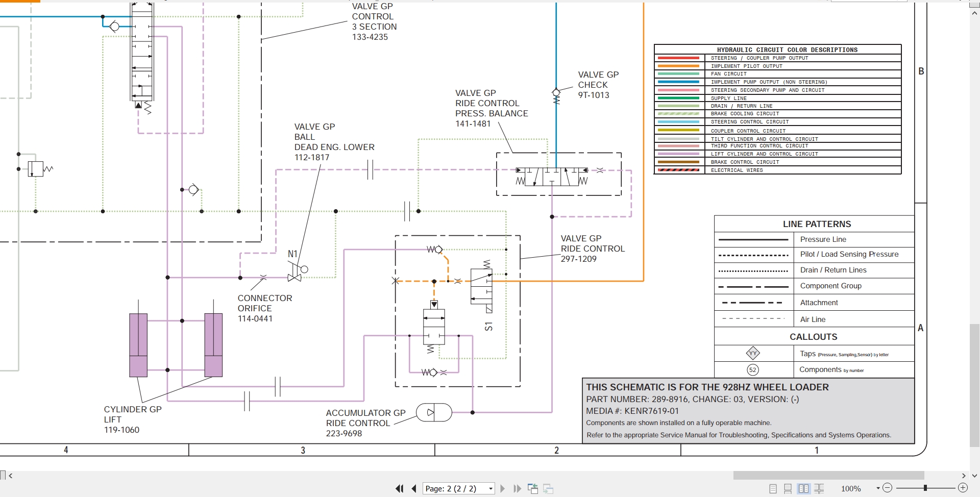Click the 100% zoom value

click(x=851, y=488)
